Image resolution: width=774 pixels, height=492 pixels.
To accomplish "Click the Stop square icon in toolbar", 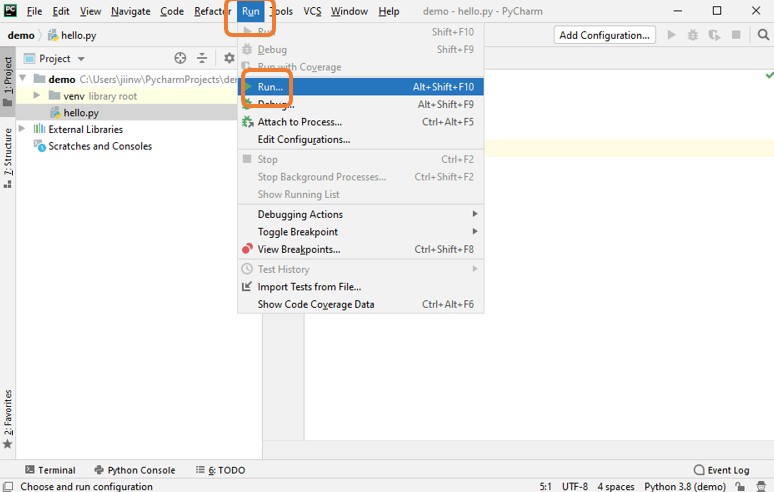I will 736,35.
